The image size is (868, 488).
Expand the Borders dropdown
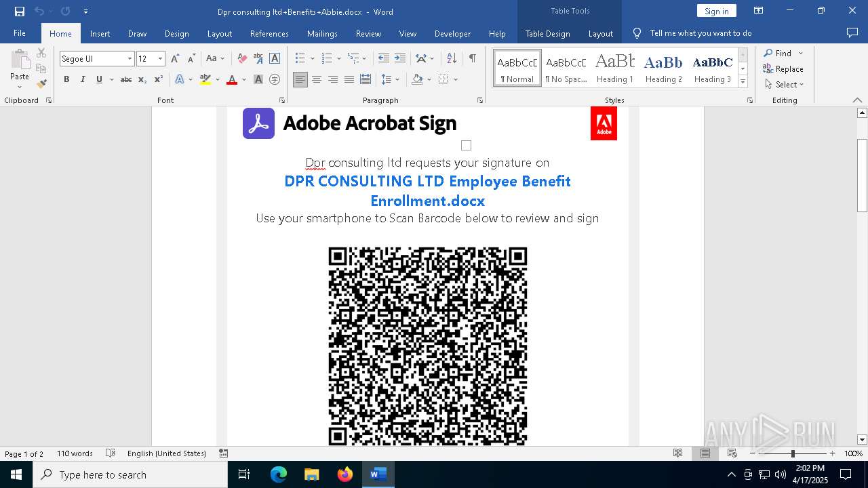(456, 79)
